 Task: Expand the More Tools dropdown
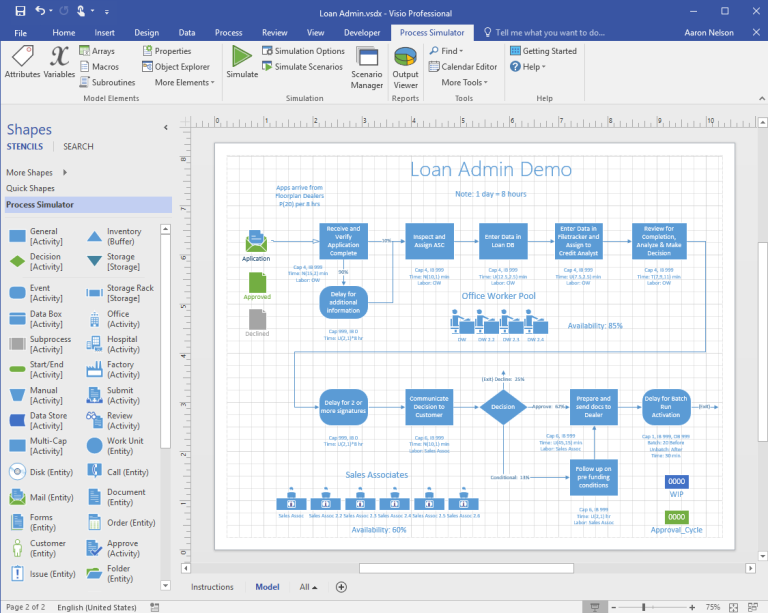pos(464,82)
